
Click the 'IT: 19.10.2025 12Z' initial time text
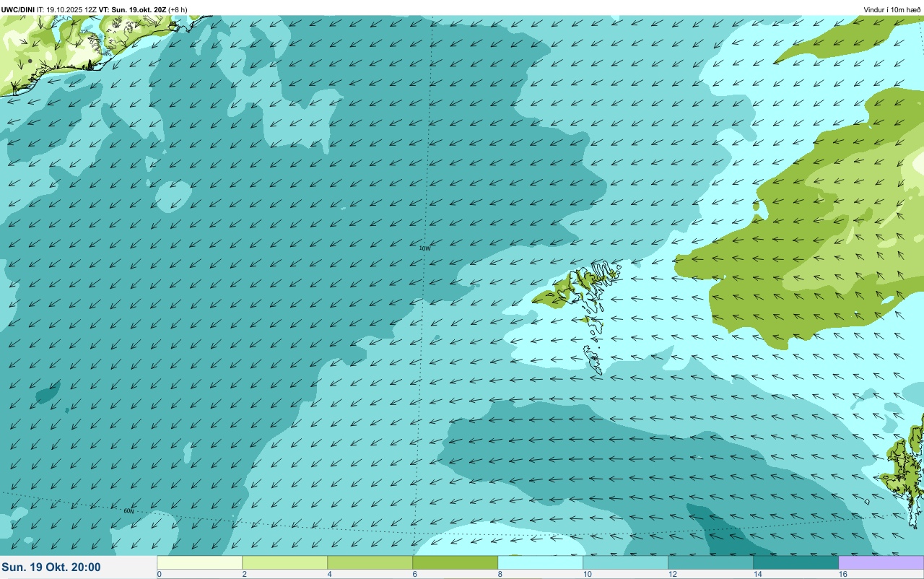tap(66, 9)
